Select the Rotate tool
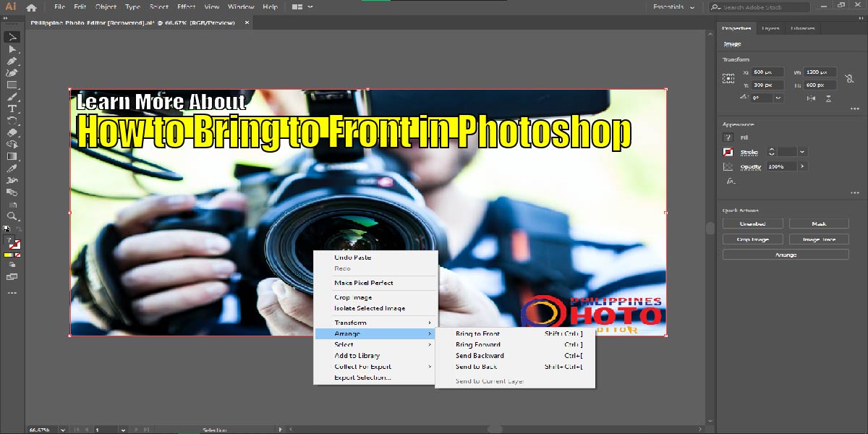 tap(12, 119)
